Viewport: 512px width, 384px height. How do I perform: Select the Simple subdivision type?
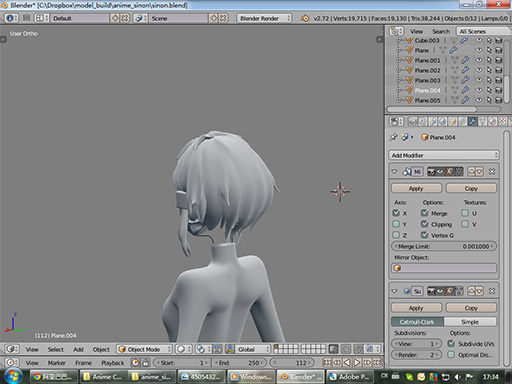point(470,322)
